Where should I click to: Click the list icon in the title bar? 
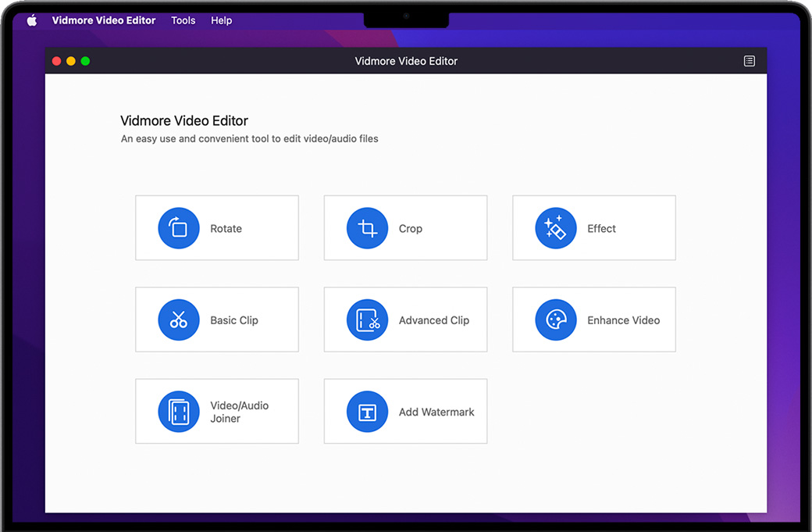(749, 61)
